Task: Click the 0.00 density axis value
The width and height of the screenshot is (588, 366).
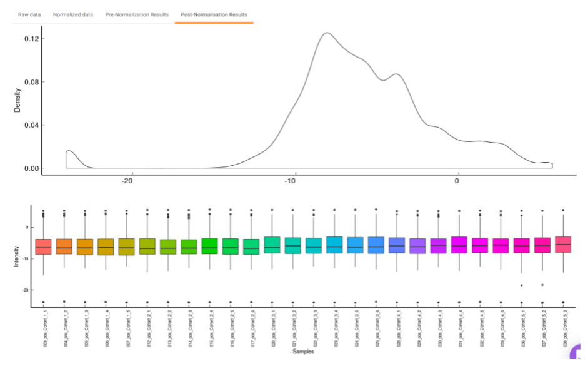Action: point(32,168)
